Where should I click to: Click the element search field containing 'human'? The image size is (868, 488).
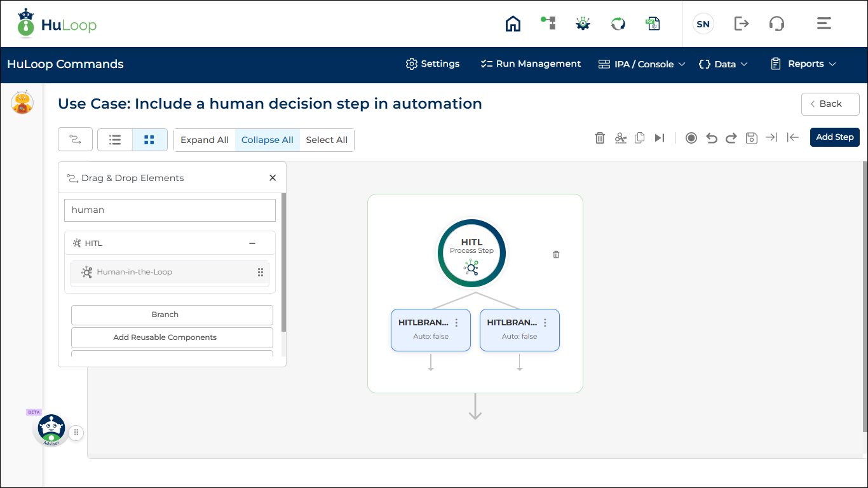tap(170, 210)
